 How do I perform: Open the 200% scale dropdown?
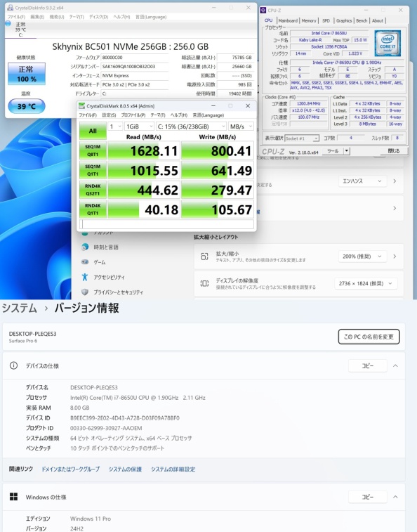362,256
